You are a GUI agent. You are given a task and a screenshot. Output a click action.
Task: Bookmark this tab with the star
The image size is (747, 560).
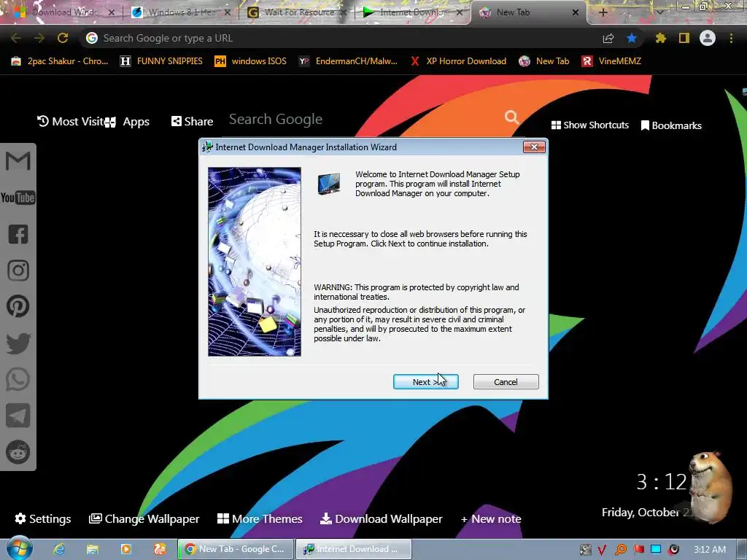click(x=632, y=38)
